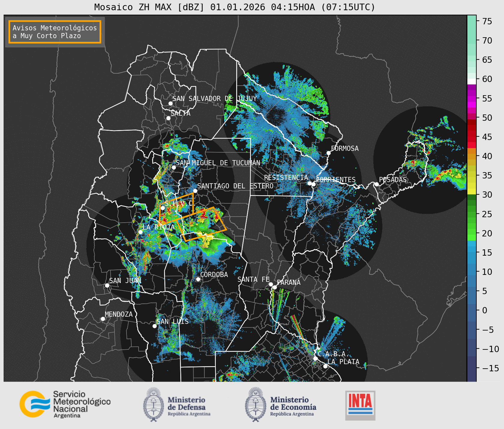Click the SANTIAGO DEL ESTERO label
This screenshot has width=504, height=429.
(x=235, y=186)
